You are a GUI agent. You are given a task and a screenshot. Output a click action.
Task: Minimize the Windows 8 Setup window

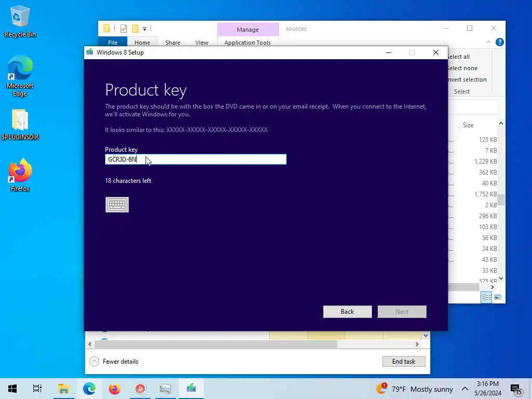389,52
